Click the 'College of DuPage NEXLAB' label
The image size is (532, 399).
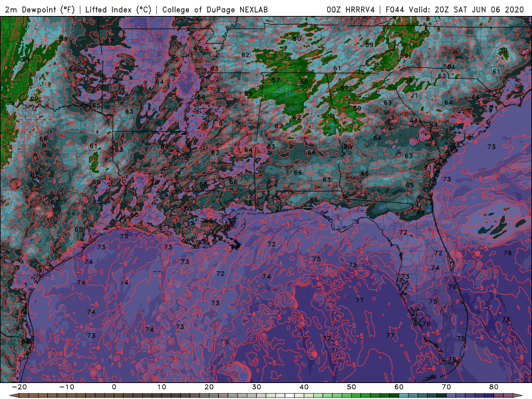pos(215,9)
